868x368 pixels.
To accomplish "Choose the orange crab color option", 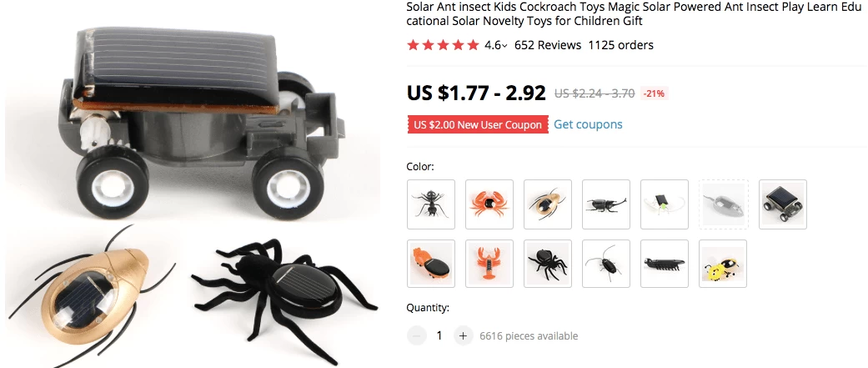I will click(x=489, y=204).
